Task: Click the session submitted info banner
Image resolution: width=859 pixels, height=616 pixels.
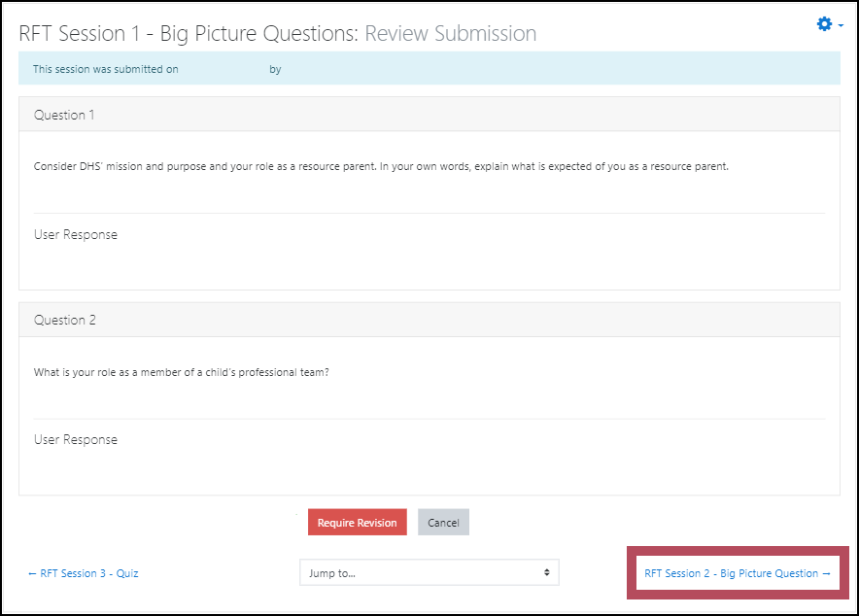Action: 429,68
